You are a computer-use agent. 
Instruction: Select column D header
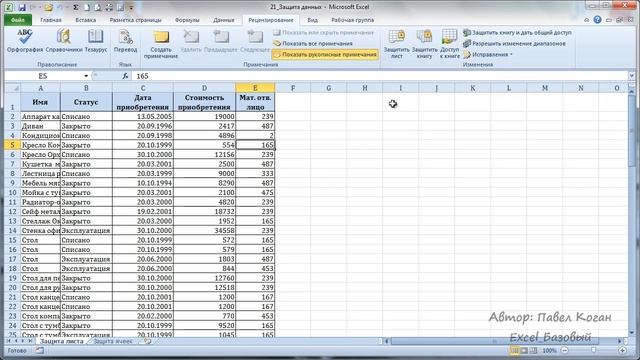(204, 88)
